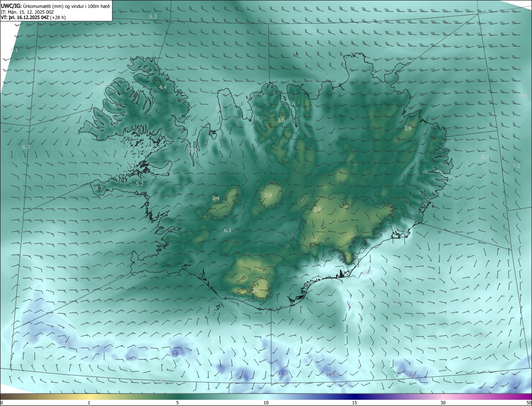Viewport: 532px width, 406px height.
Task: Select the 'IT: Mán. 15. 12. 2025 00Z' line
Action: point(27,12)
